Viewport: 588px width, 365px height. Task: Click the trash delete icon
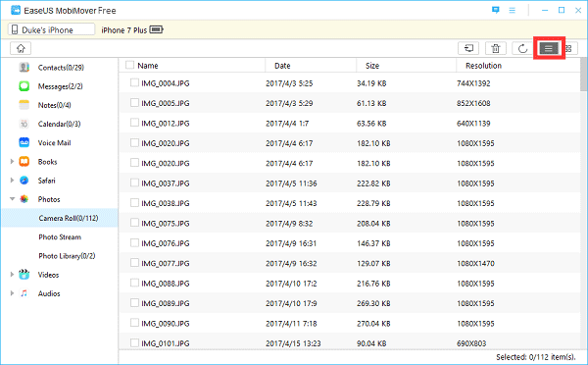[496, 48]
